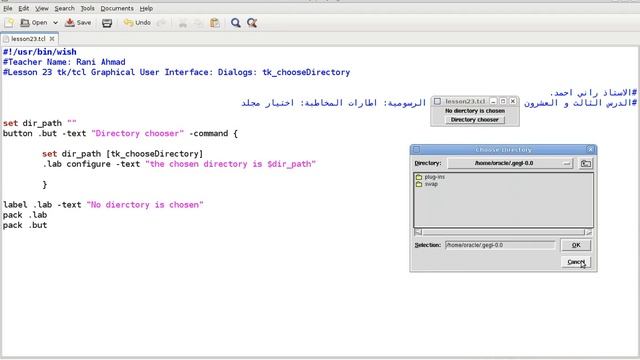This screenshot has width=640, height=360.
Task: Click the horizontal scrollbar right arrow
Action: coord(589,232)
